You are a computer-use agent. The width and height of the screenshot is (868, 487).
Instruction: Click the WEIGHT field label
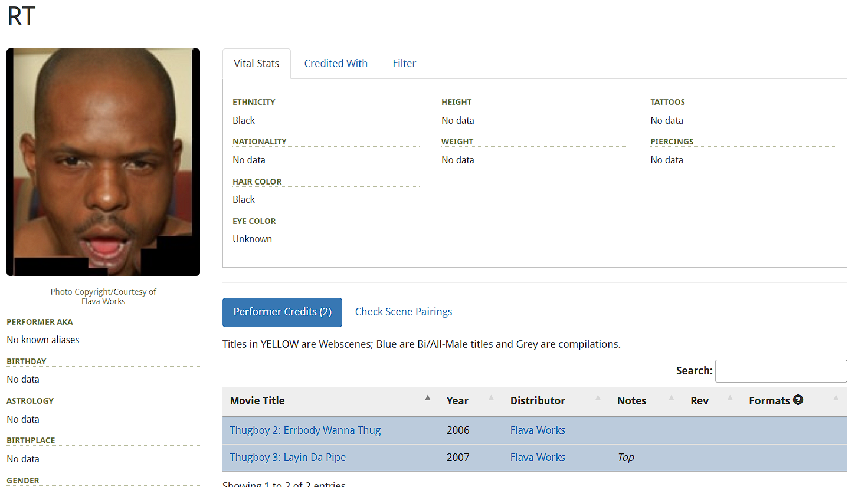457,142
